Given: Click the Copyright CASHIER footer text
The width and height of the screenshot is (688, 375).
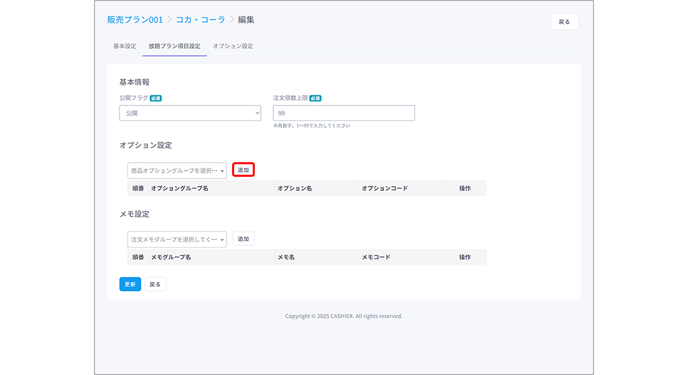Looking at the screenshot, I should click(x=344, y=316).
